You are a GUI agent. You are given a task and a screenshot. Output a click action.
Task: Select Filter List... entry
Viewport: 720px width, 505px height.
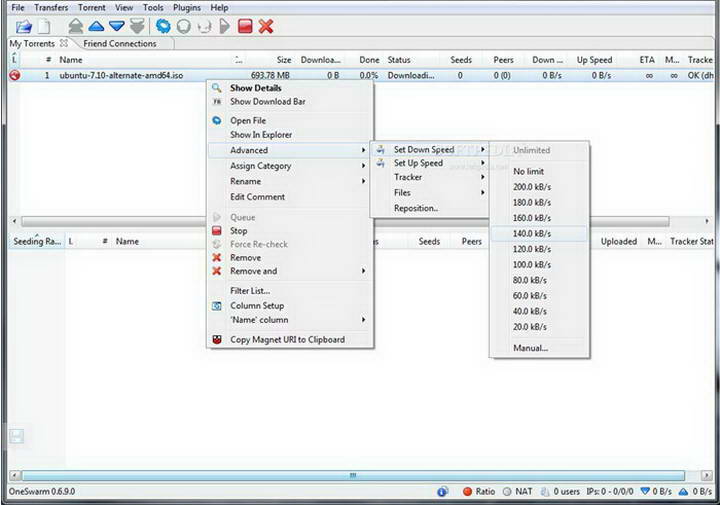[x=291, y=291]
